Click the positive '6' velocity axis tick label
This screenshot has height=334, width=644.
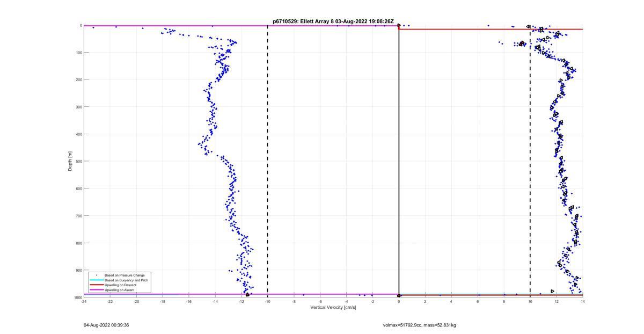[x=478, y=302]
